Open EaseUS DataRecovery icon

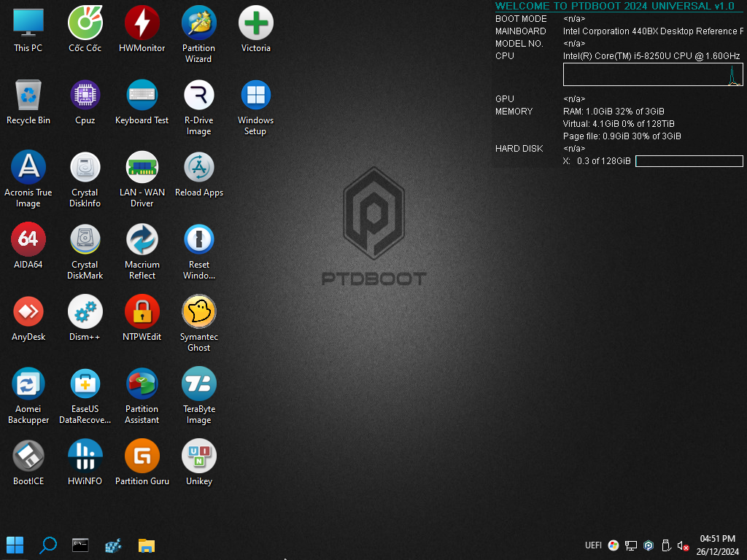tap(85, 396)
